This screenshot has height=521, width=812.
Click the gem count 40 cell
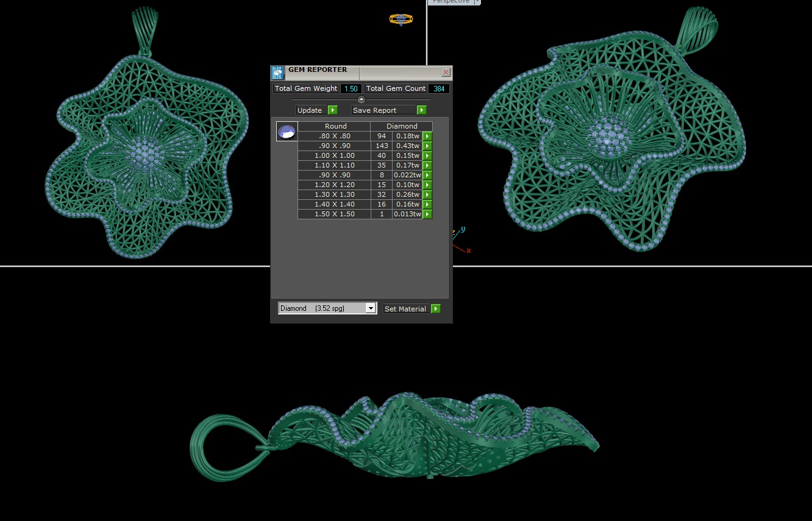click(382, 155)
